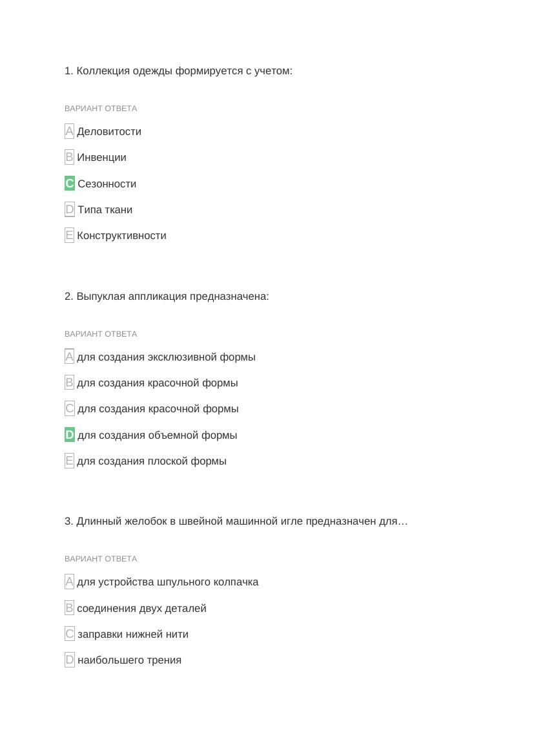Click the answer text наибольшего трения

click(129, 660)
